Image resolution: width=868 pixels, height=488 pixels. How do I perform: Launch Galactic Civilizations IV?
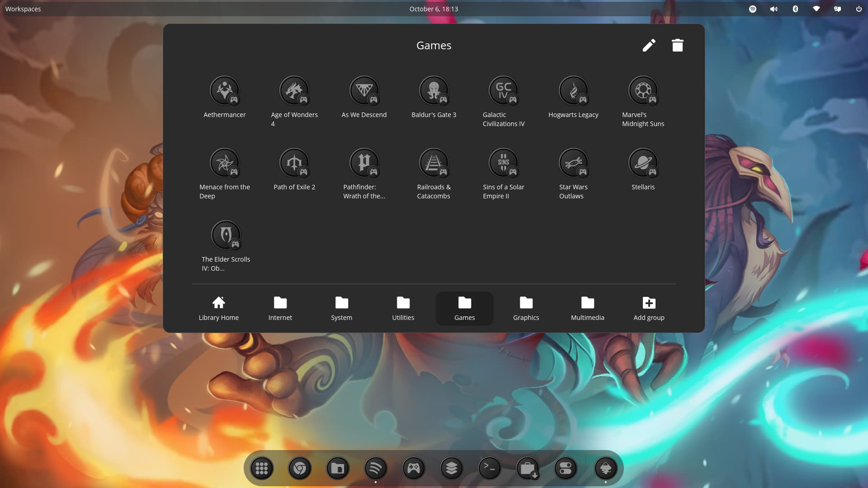(x=503, y=91)
